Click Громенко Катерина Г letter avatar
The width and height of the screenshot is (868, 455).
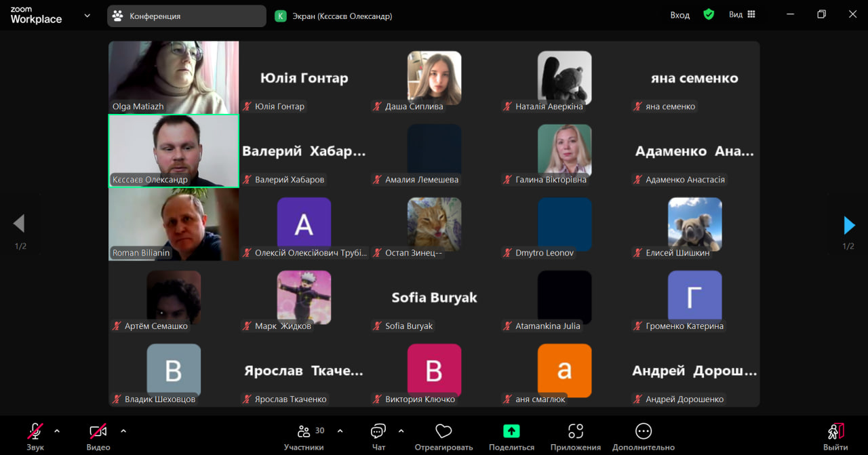click(x=694, y=296)
